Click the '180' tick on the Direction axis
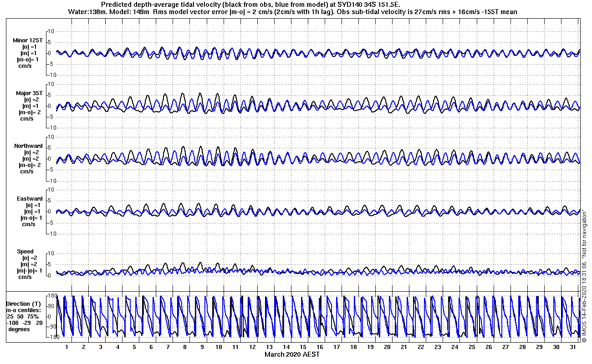Image resolution: width=592 pixels, height=364 pixels. point(53,296)
